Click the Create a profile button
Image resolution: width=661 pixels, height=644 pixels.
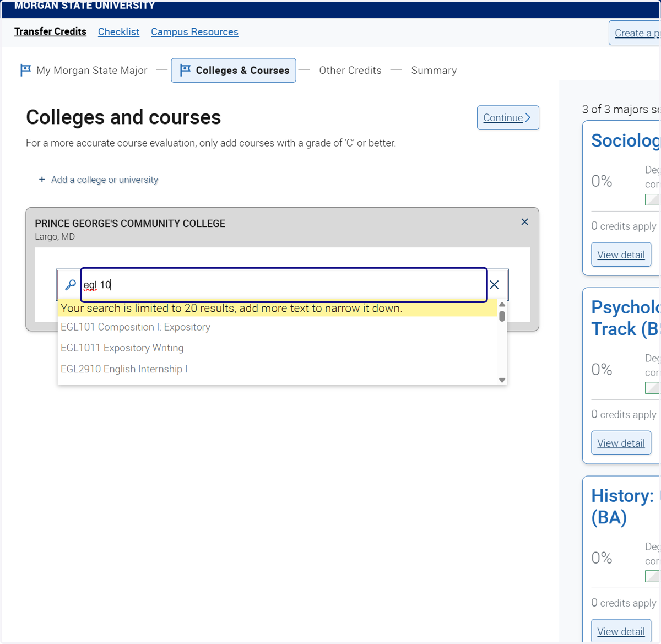(635, 33)
